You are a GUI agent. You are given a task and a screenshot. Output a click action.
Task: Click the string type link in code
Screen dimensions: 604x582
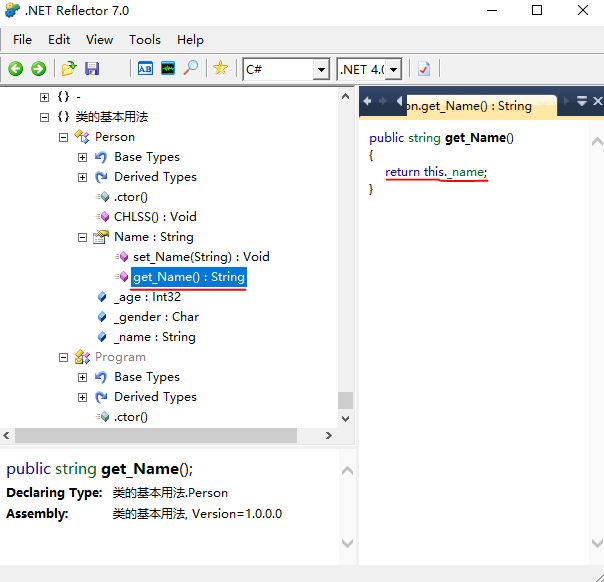click(x=424, y=138)
